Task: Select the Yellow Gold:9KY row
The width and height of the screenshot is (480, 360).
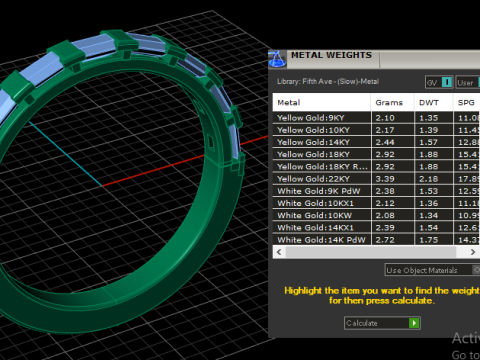Action: point(376,118)
